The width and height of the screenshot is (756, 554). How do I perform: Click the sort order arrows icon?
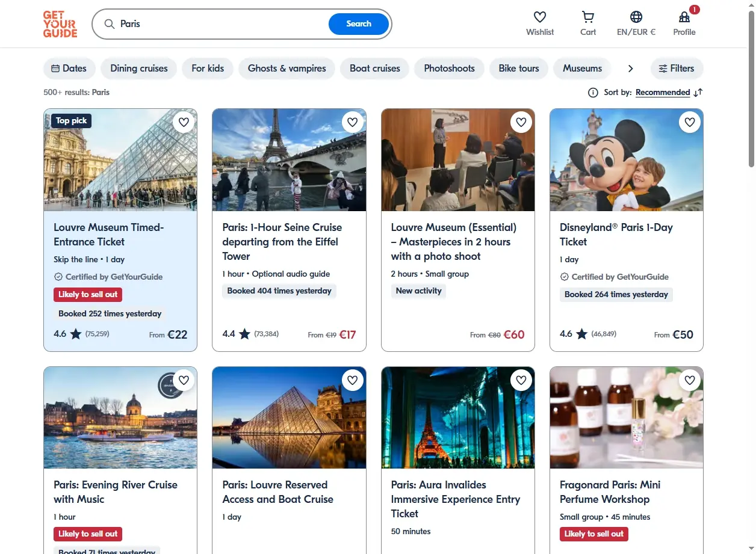[698, 93]
